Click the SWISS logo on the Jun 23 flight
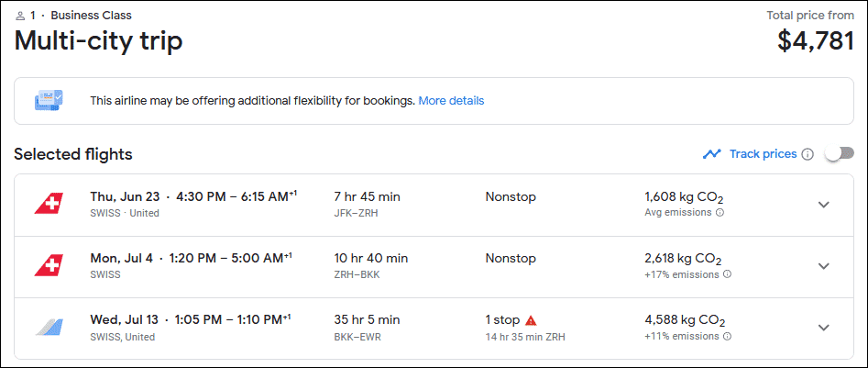868x368 pixels. point(49,204)
